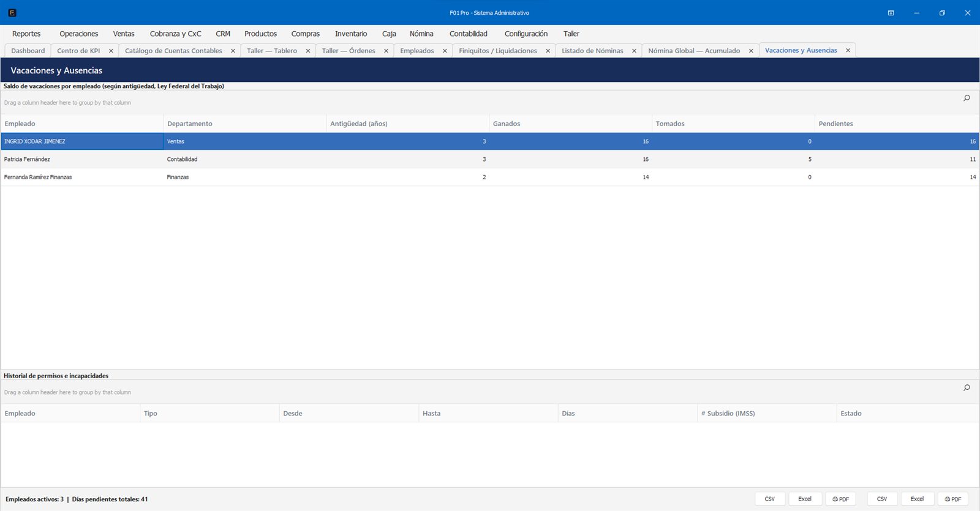Close the Taller — Órdenes tab

coord(386,51)
